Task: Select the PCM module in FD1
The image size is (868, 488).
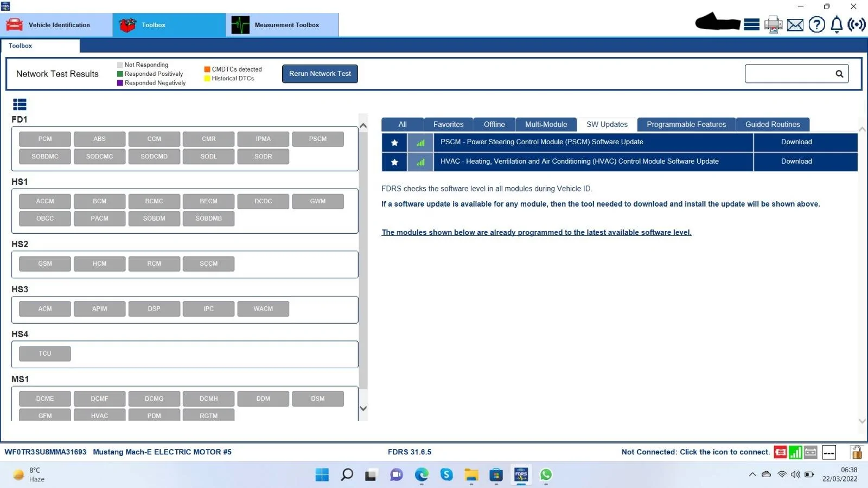Action: click(x=45, y=139)
